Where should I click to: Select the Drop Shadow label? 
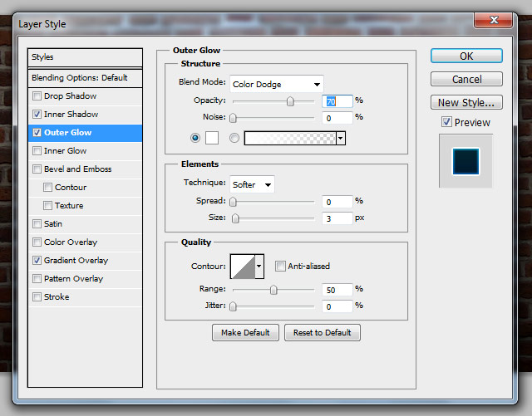70,96
